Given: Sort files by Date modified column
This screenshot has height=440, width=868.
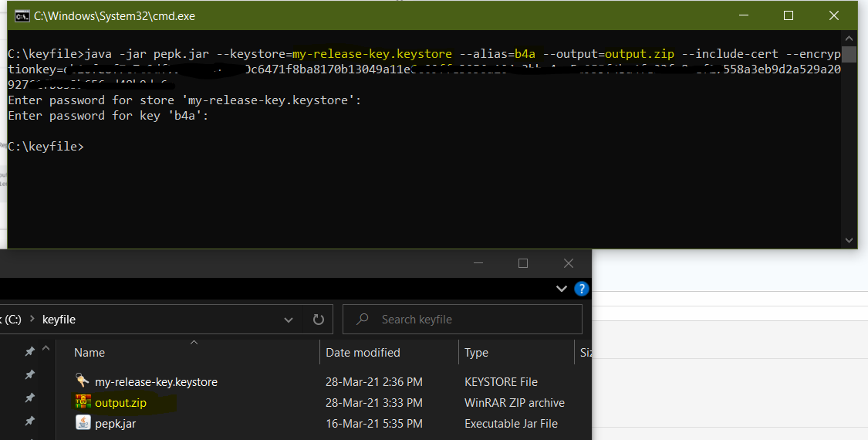Looking at the screenshot, I should 363,353.
